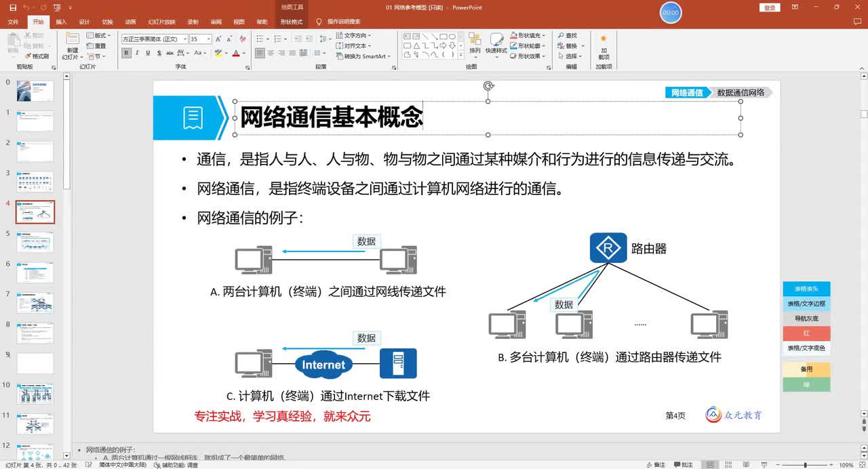Toggle Italic formatting
This screenshot has height=469, width=868.
coord(137,53)
